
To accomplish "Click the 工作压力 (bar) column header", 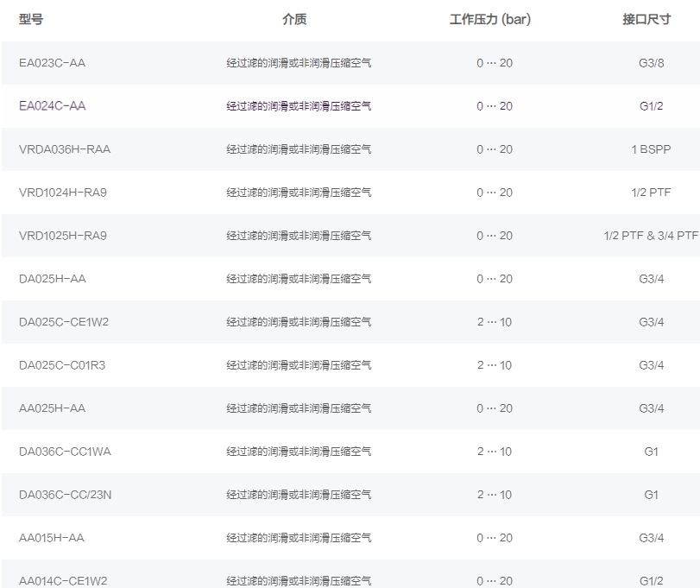I will 490,19.
